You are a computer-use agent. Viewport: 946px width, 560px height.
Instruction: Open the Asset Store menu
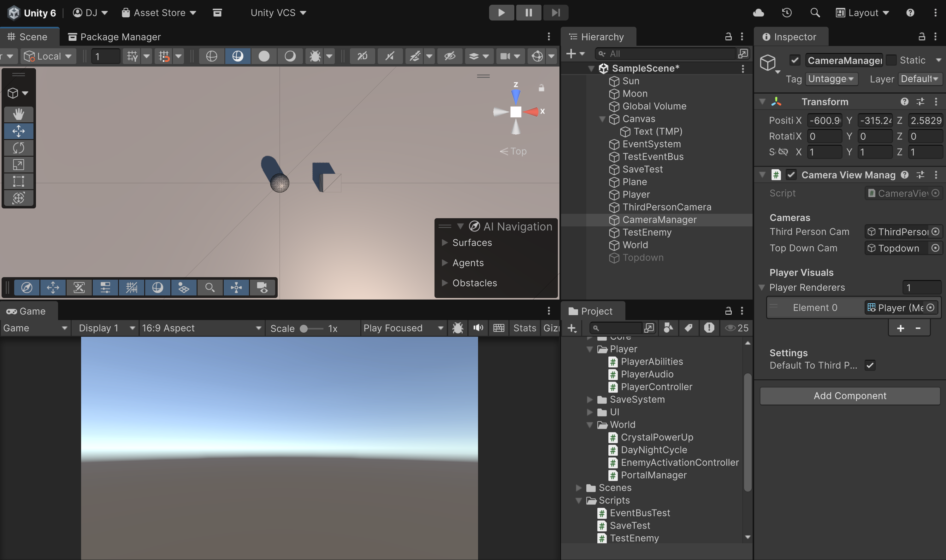pos(159,13)
